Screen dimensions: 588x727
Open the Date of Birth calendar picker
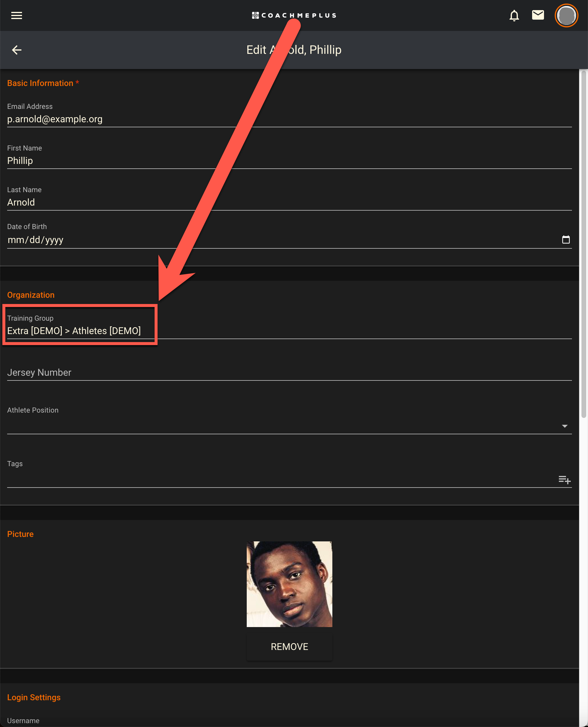point(565,239)
